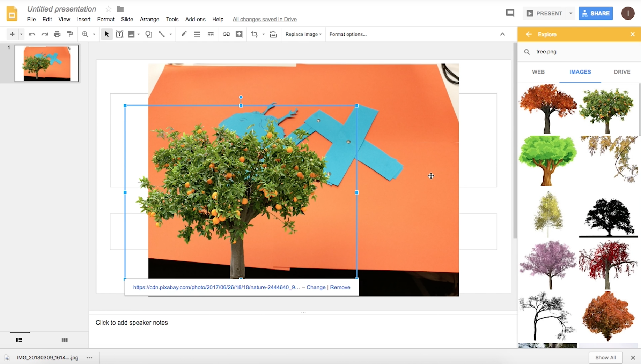Open Format options button

coord(348,34)
